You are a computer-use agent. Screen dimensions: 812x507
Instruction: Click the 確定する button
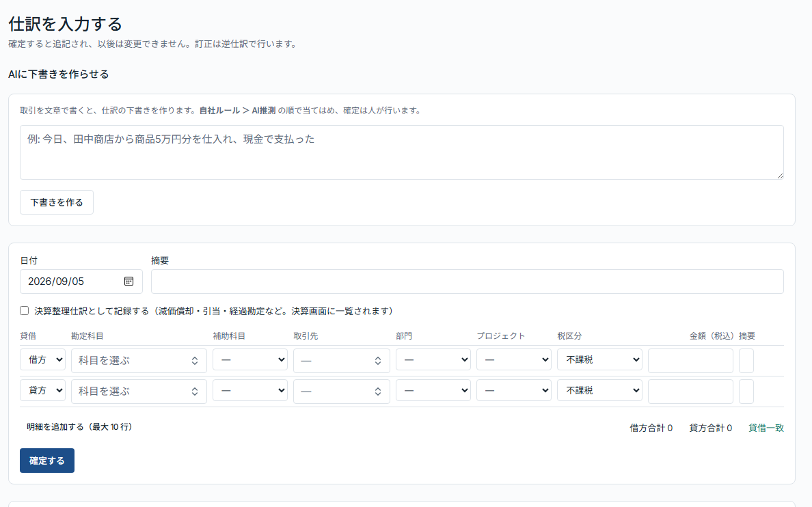(47, 461)
